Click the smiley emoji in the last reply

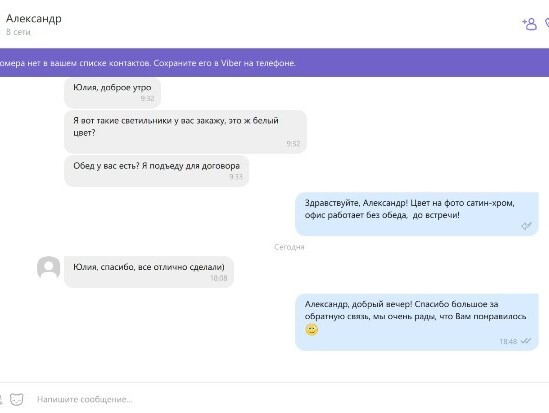click(x=311, y=330)
